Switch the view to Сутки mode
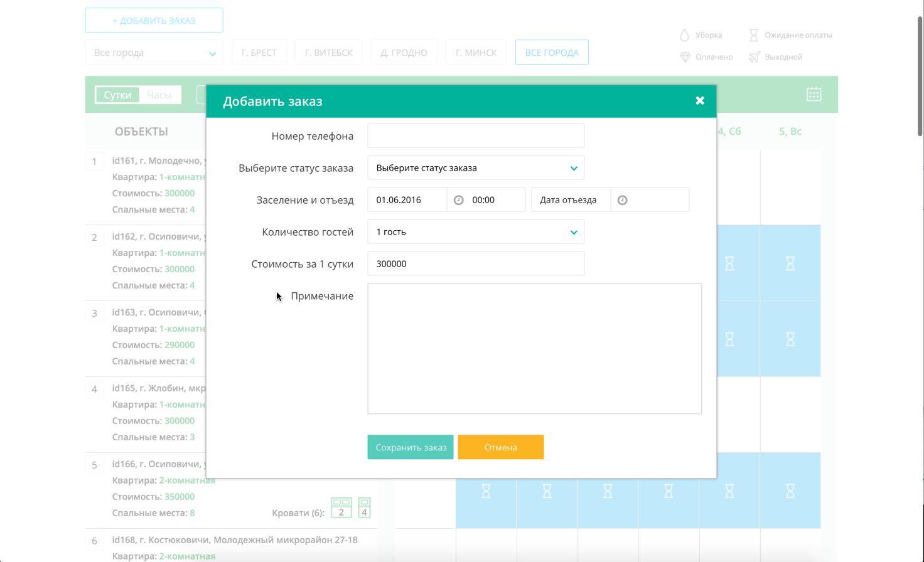924x562 pixels. click(117, 95)
